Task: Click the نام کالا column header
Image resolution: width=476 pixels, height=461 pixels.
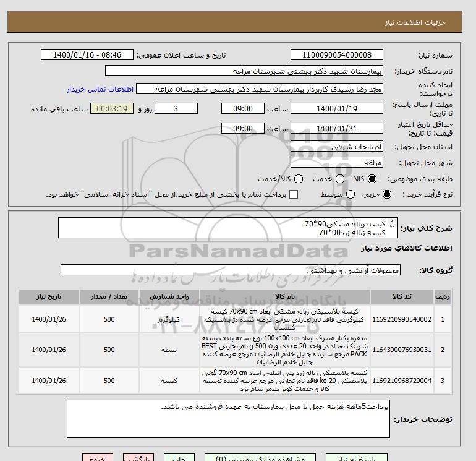Action: click(x=285, y=297)
